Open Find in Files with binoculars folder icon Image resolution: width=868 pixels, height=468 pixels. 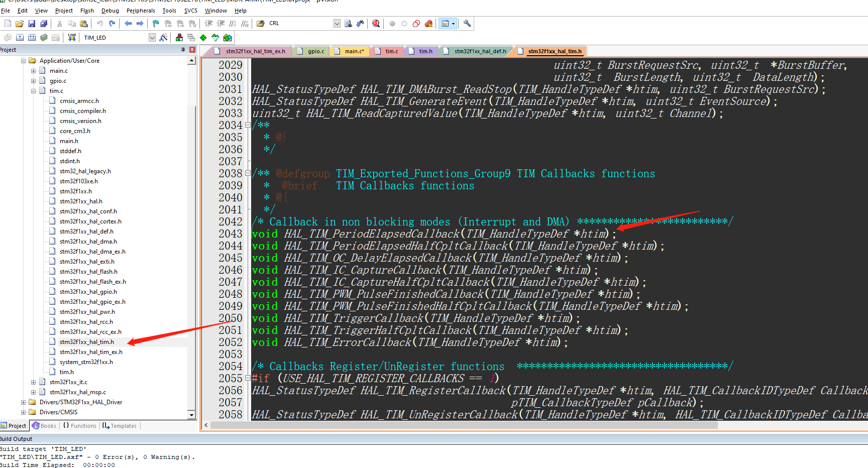coord(261,24)
